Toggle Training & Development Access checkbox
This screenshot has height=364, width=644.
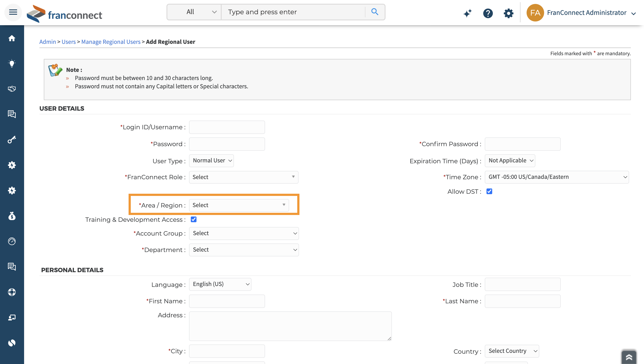[x=193, y=219]
